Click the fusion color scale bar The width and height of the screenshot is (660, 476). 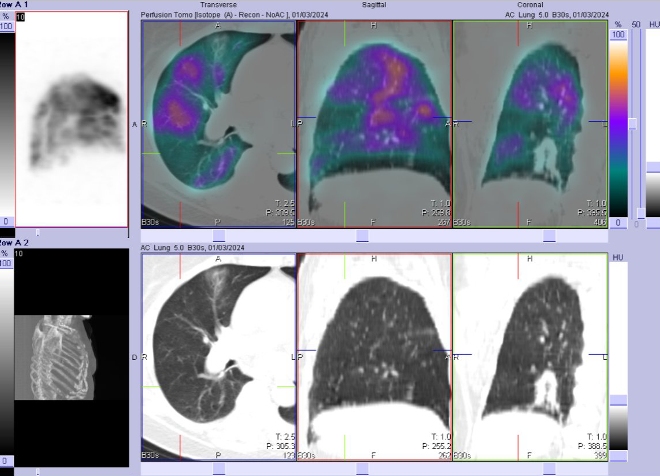coord(618,129)
